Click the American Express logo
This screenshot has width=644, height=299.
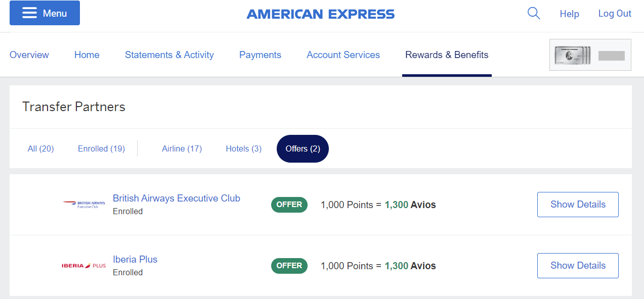(x=320, y=14)
